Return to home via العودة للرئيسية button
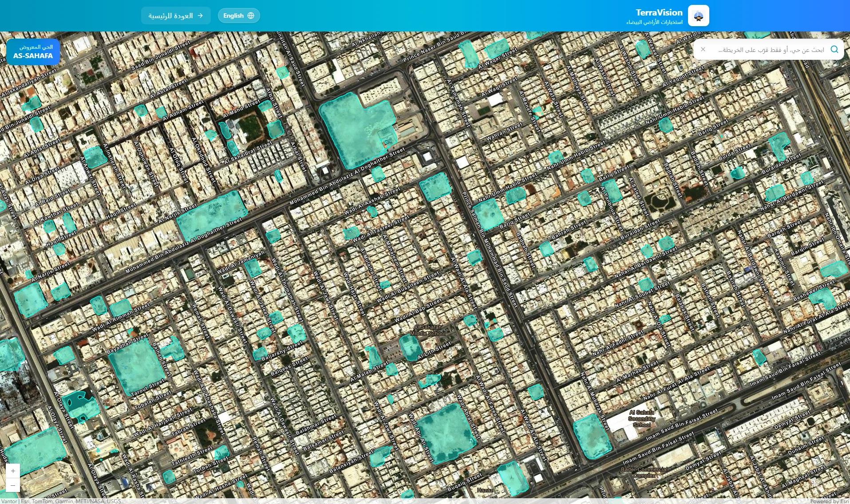The height and width of the screenshot is (504, 850). coord(176,16)
